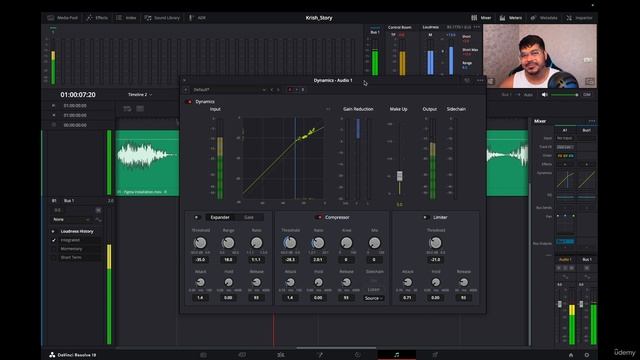The height and width of the screenshot is (360, 640).
Task: Click the Limiter Threshold knob
Action: click(x=436, y=243)
